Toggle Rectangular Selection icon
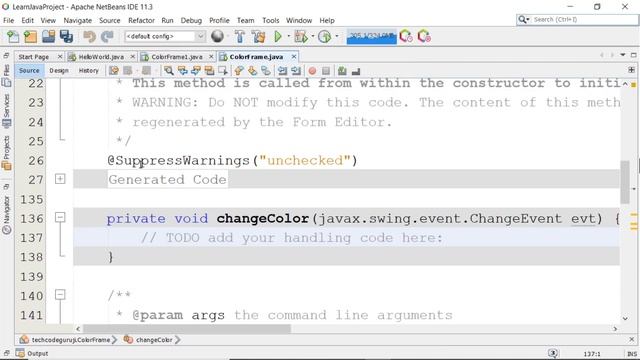 223,71
